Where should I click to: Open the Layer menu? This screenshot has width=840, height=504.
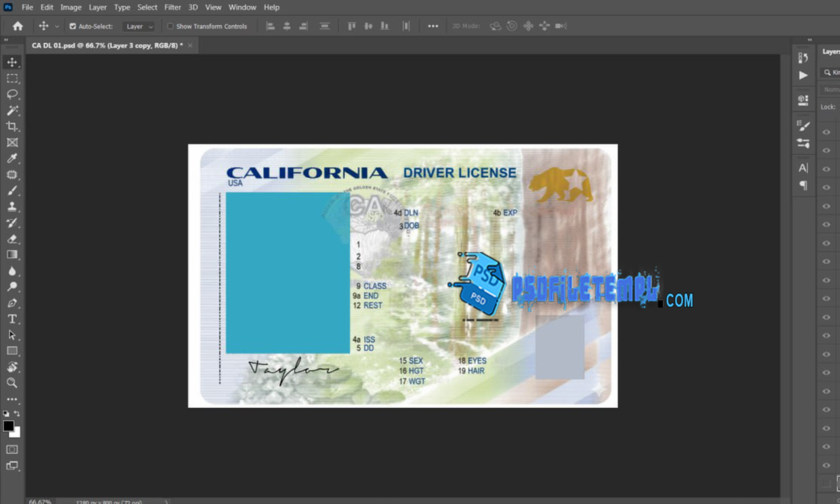point(98,7)
